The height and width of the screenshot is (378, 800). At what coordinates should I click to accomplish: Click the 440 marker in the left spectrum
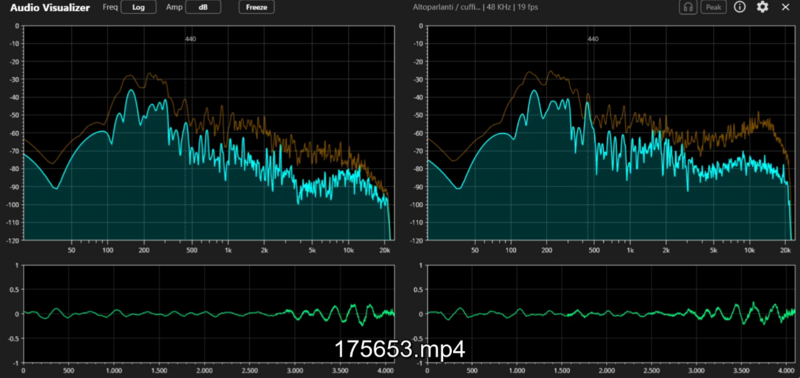[x=190, y=39]
